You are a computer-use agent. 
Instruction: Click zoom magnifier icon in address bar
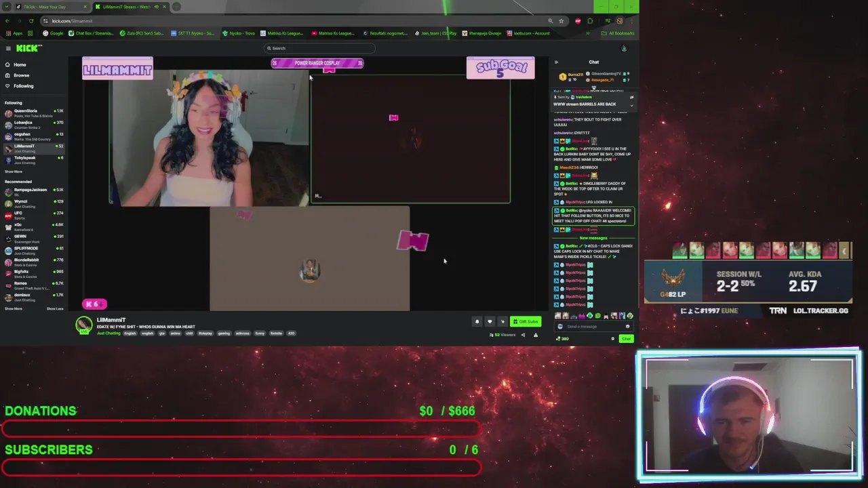pyautogui.click(x=550, y=21)
